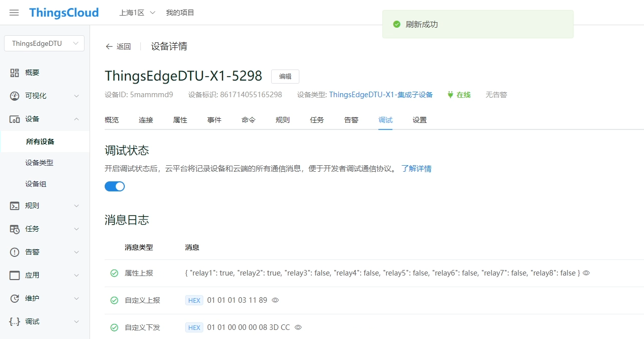This screenshot has height=339, width=644.
Task: Expand the 维护 sidebar chevron
Action: (76, 298)
